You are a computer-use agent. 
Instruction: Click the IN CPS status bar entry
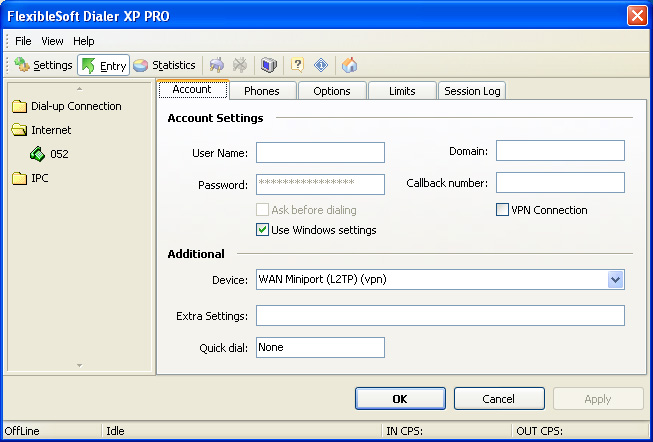pyautogui.click(x=405, y=431)
